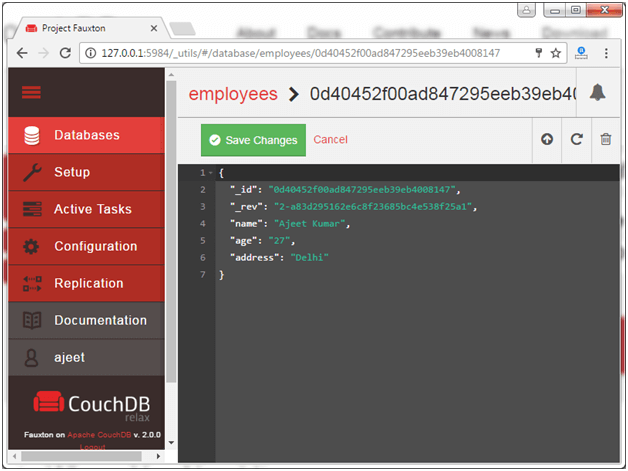Click the Setup wrench icon
The height and width of the screenshot is (471, 628).
coord(32,172)
